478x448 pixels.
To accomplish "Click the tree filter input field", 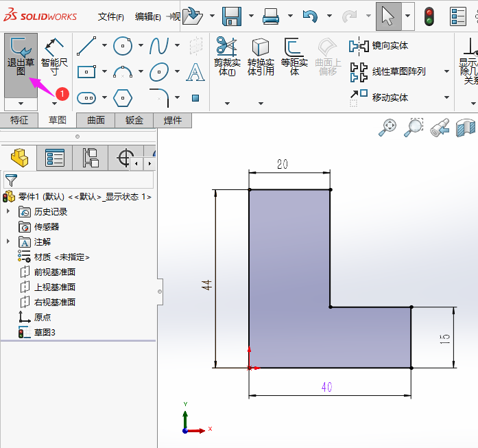I will coord(79,180).
